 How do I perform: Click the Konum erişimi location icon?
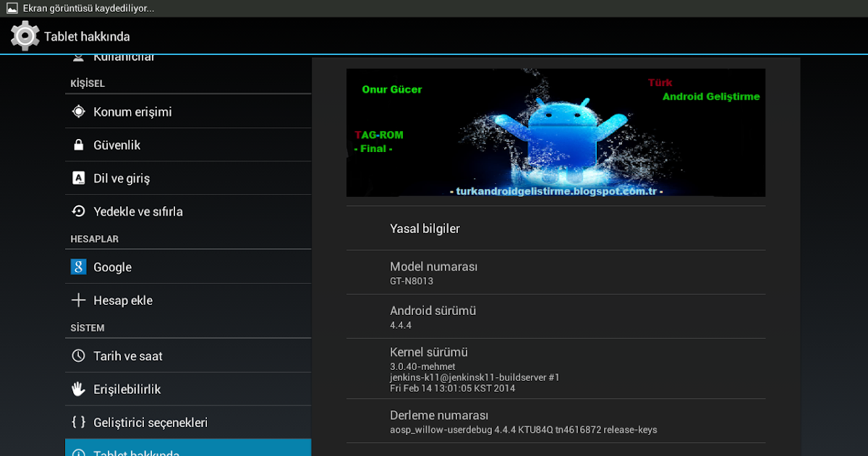pos(79,111)
